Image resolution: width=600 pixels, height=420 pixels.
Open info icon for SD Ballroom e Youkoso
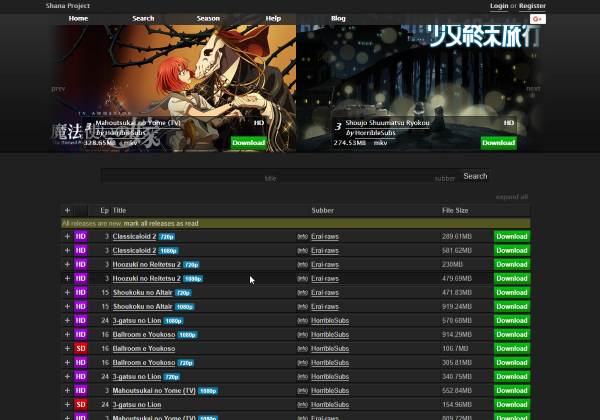pyautogui.click(x=302, y=348)
